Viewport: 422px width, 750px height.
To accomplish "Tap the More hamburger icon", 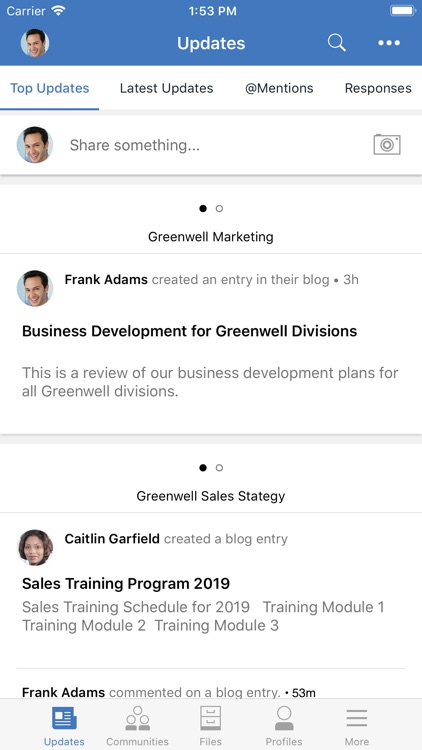I will click(x=356, y=718).
